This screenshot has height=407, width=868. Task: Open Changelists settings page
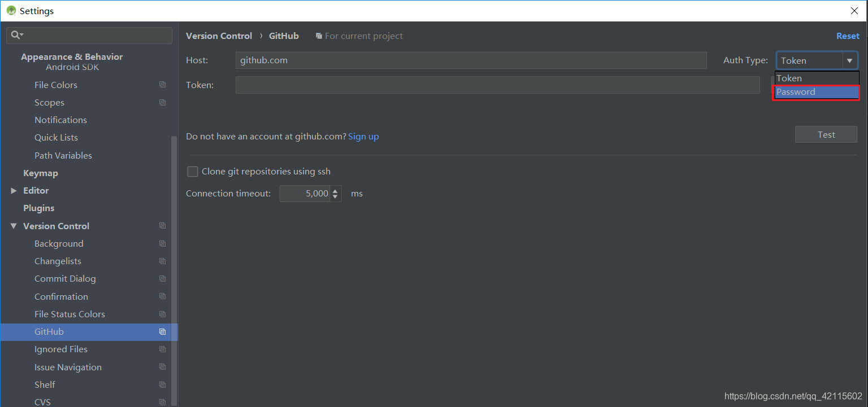58,261
